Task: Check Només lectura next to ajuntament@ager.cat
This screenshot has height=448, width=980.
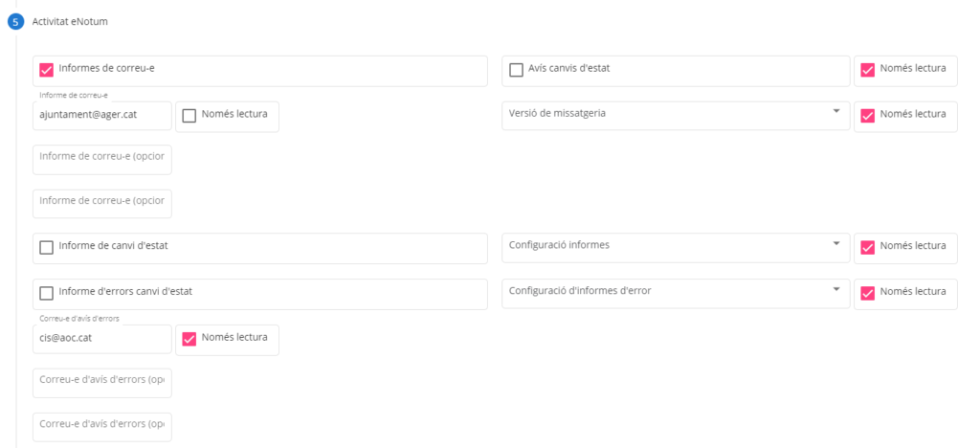Action: click(189, 116)
